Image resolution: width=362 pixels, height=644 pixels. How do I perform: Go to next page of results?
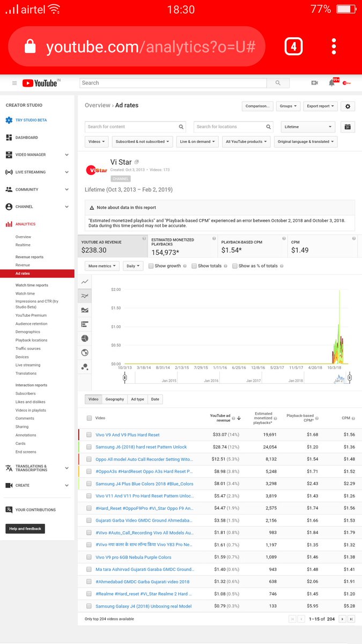pyautogui.click(x=343, y=619)
